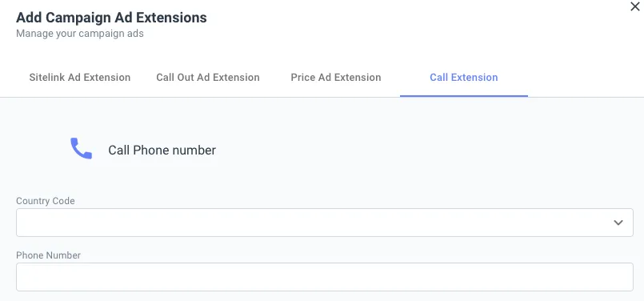The image size is (644, 301).
Task: Dismiss the dialog with the X icon
Action: pyautogui.click(x=635, y=6)
